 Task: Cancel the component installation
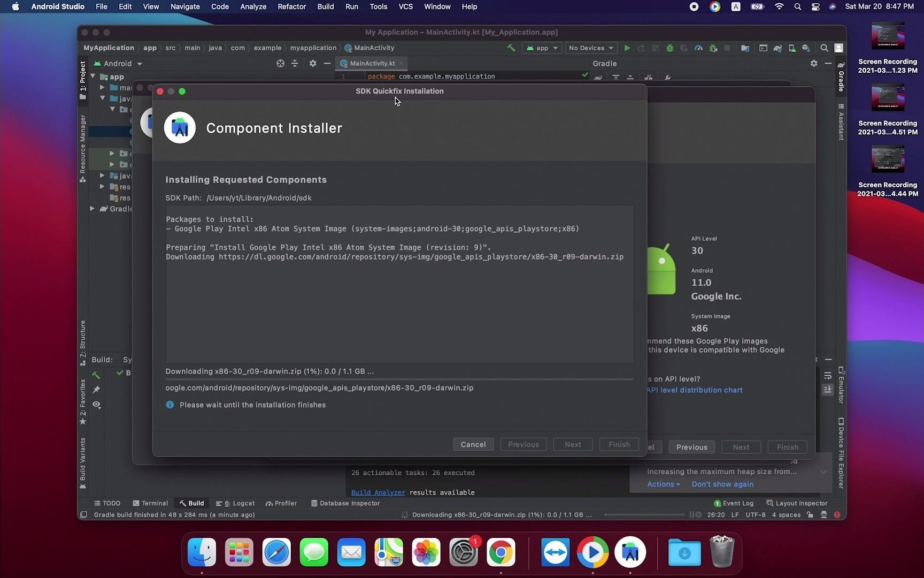tap(473, 444)
